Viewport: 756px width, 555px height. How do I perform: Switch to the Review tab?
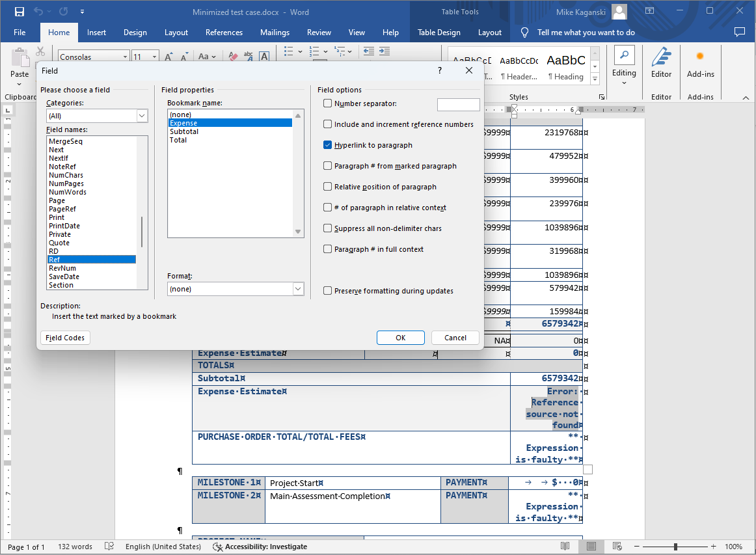319,33
